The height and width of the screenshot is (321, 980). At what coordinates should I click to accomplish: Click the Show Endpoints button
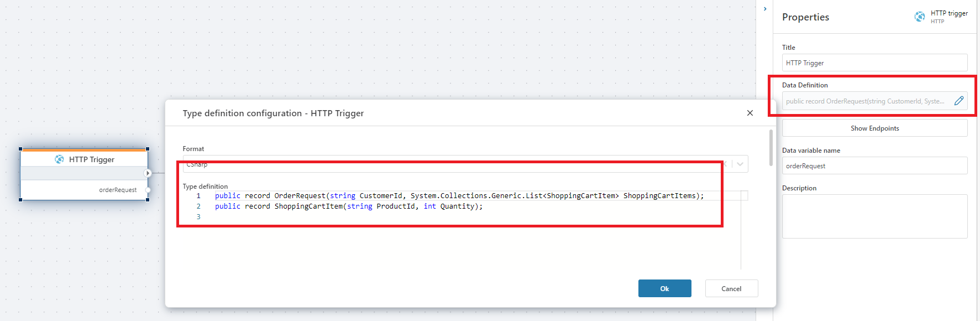click(x=874, y=128)
